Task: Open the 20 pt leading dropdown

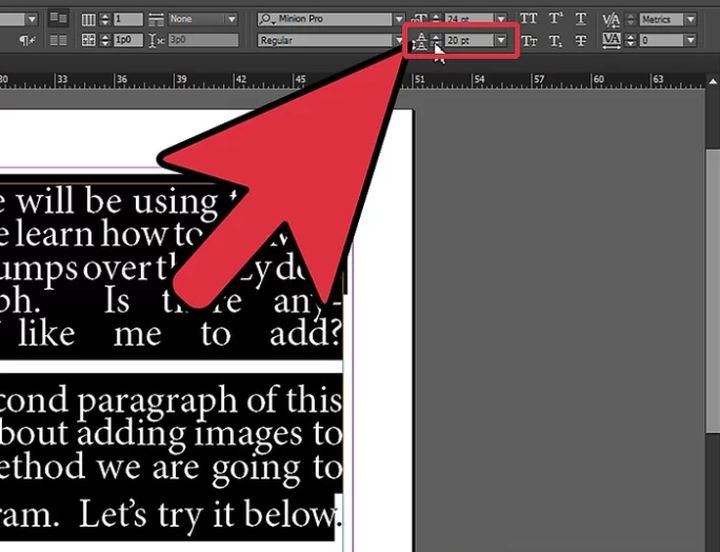Action: pos(501,40)
